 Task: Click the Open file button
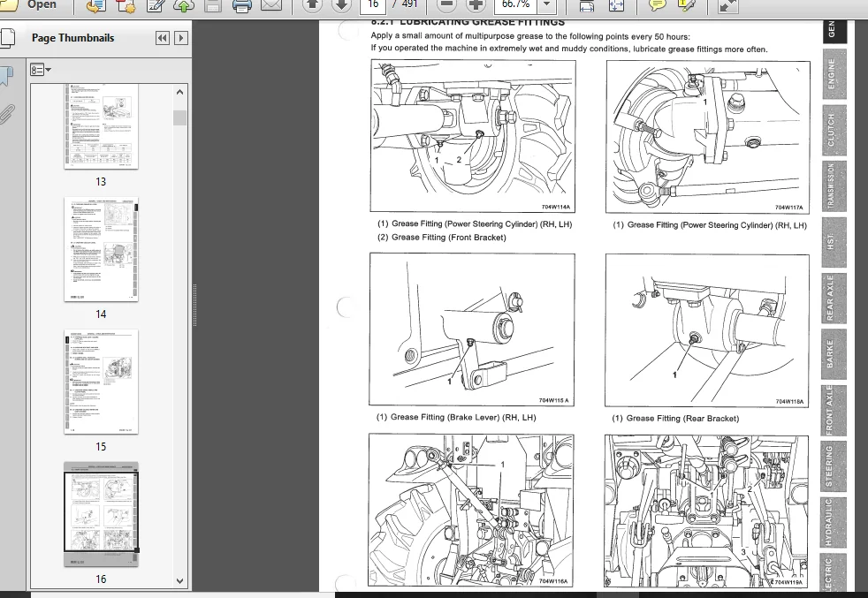pyautogui.click(x=29, y=5)
